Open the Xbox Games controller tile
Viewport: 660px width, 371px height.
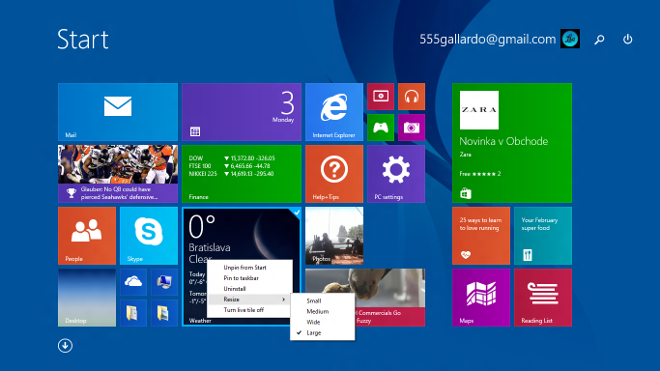pos(381,127)
